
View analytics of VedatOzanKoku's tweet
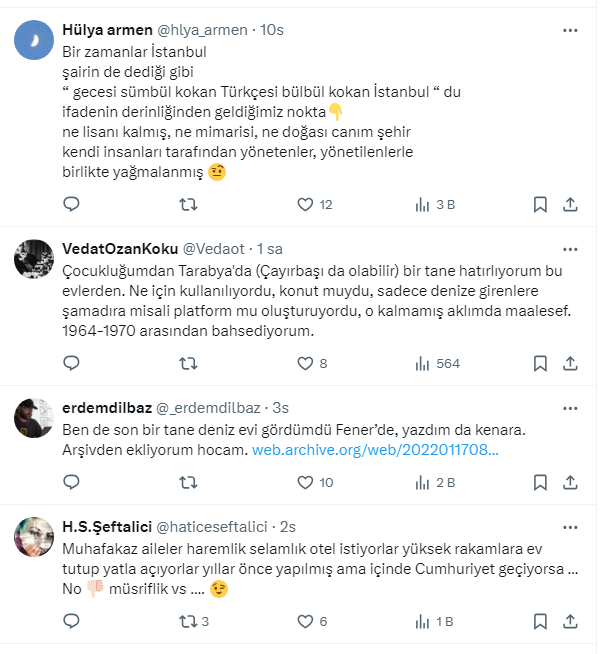click(422, 363)
